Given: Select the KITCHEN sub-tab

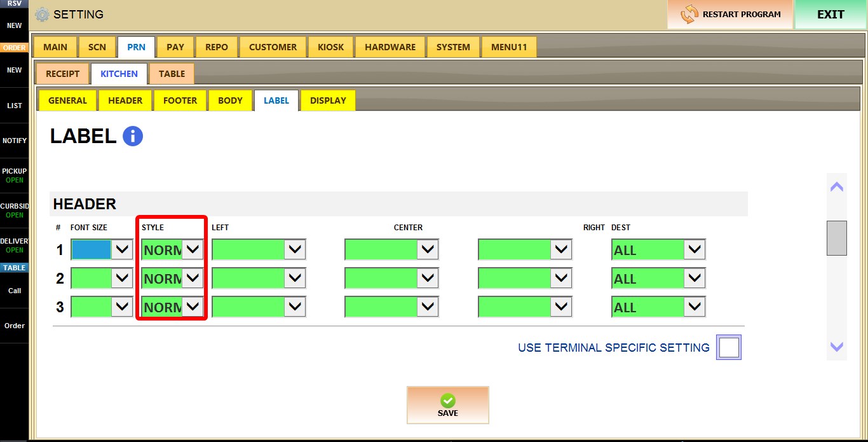Looking at the screenshot, I should [119, 74].
